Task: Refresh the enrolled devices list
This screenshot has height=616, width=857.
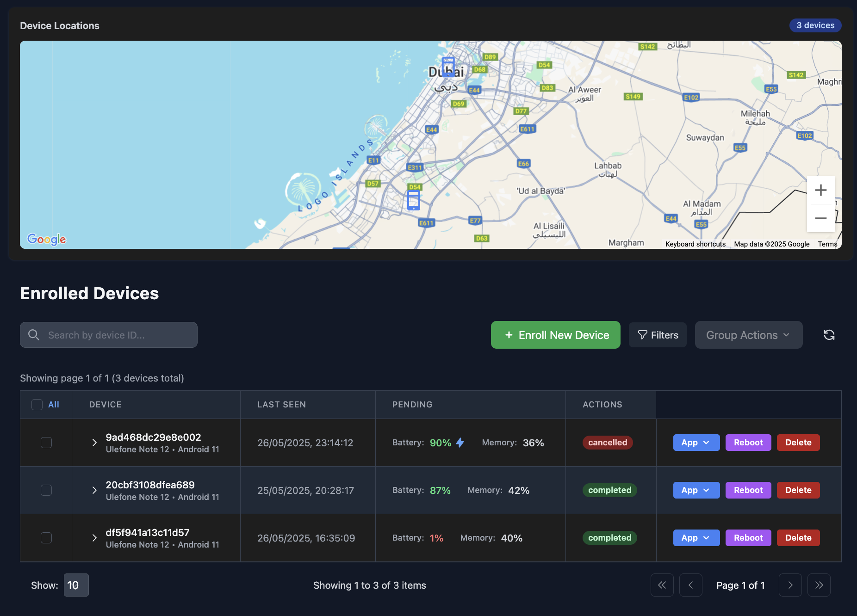Action: tap(829, 334)
